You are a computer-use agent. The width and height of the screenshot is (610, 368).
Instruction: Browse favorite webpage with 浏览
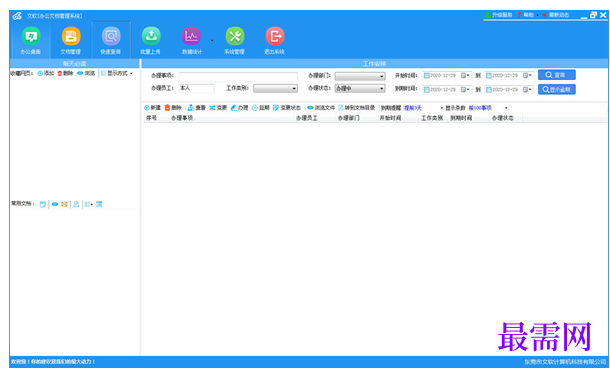pos(86,73)
